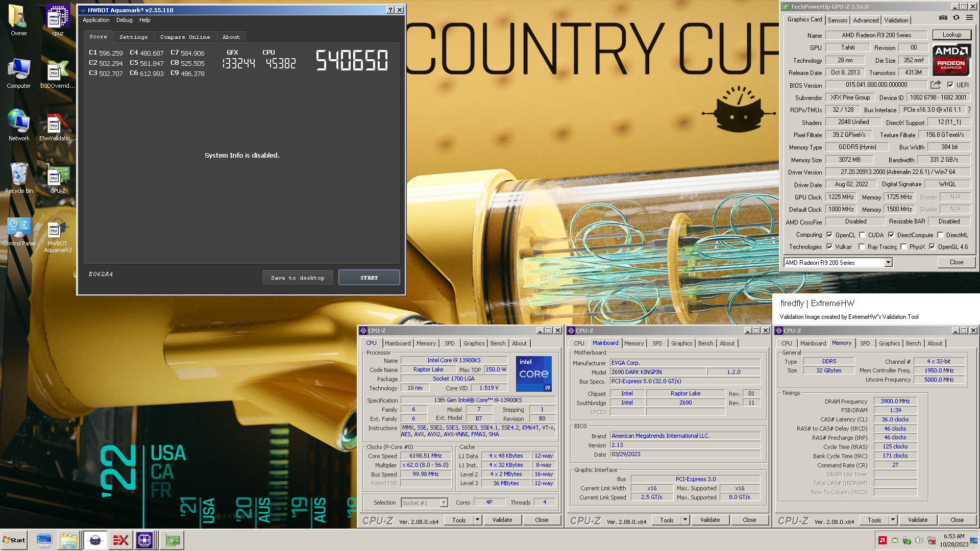Select the Computer desktop icon
980x551 pixels.
click(x=19, y=73)
